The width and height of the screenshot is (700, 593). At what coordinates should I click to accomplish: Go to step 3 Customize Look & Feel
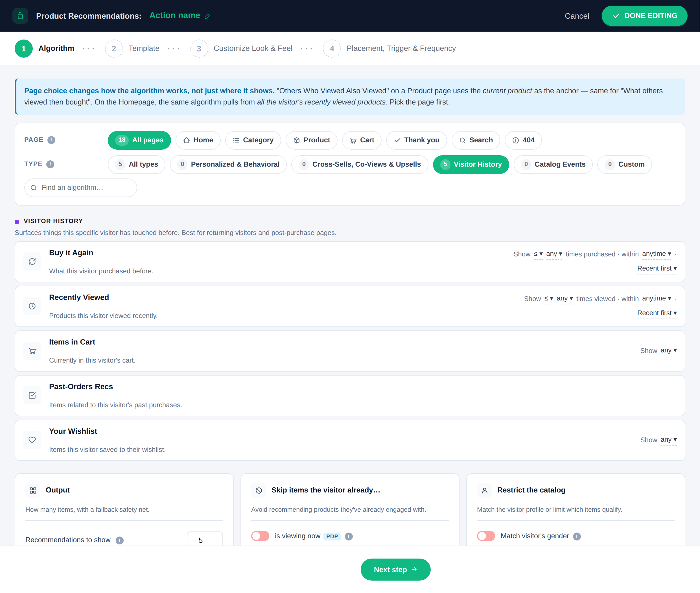[x=241, y=48]
